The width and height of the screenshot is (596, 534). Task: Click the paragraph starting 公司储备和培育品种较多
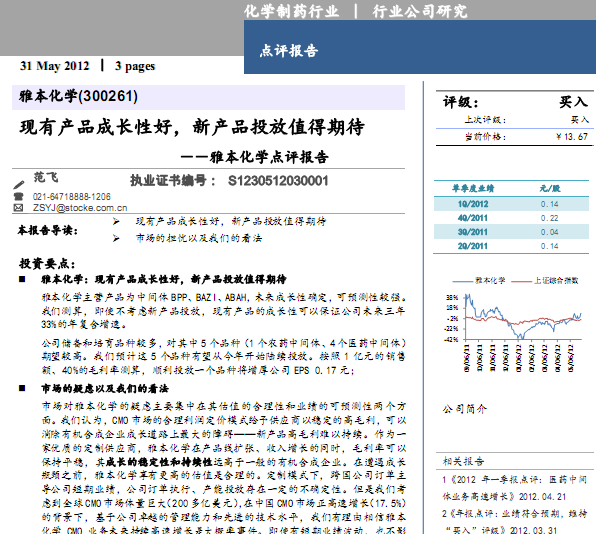[x=224, y=357]
